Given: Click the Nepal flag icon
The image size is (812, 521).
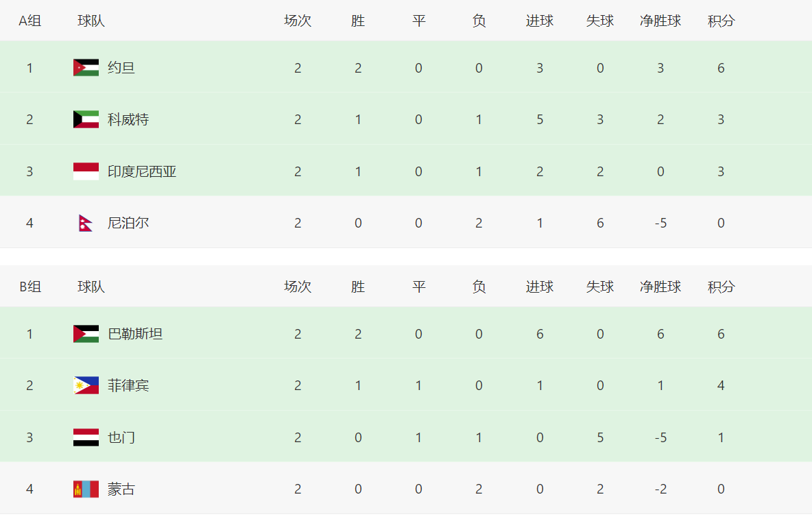Looking at the screenshot, I should [86, 223].
